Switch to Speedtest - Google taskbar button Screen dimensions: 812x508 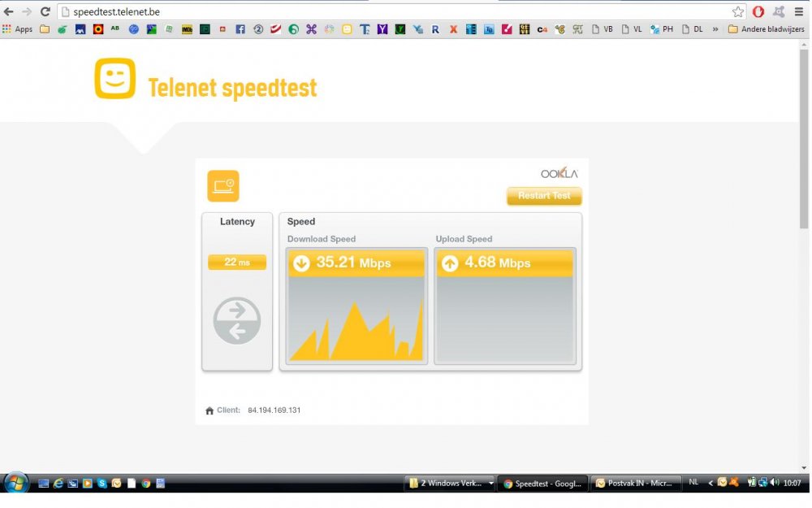point(542,483)
